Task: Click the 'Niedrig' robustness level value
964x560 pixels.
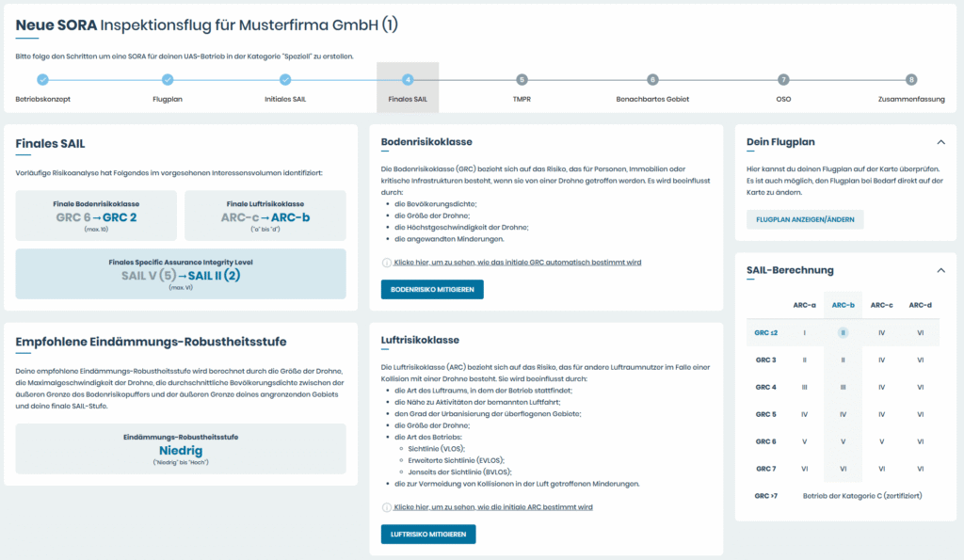Action: 181,451
